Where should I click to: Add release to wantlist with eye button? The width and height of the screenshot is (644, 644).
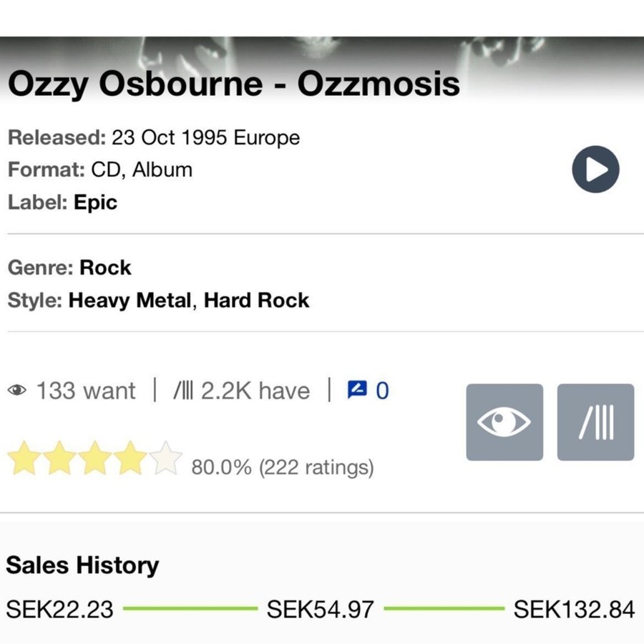pos(504,422)
